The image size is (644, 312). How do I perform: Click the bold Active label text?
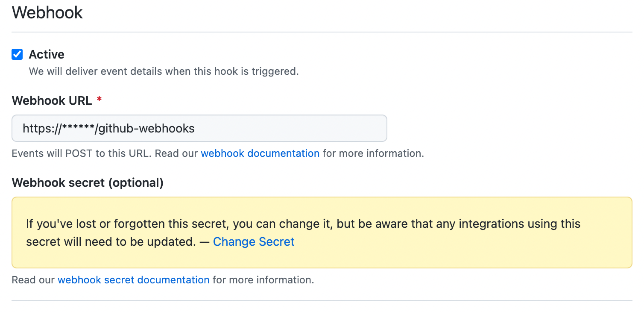tap(47, 54)
